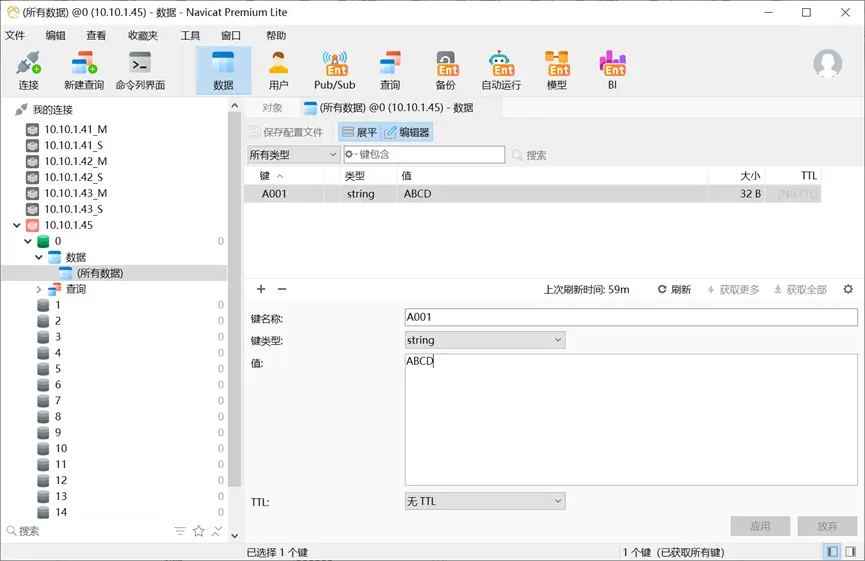Open the 用户 users section
The height and width of the screenshot is (561, 865).
click(x=279, y=71)
